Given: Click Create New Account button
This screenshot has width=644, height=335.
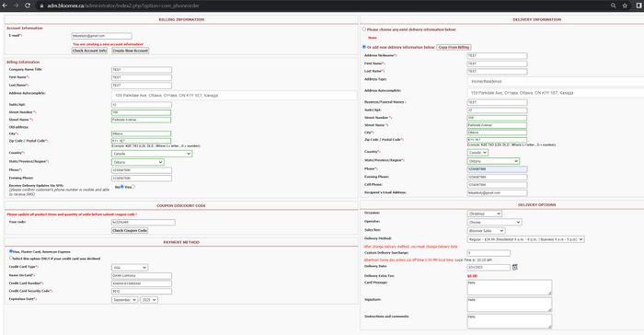Looking at the screenshot, I should tap(131, 51).
